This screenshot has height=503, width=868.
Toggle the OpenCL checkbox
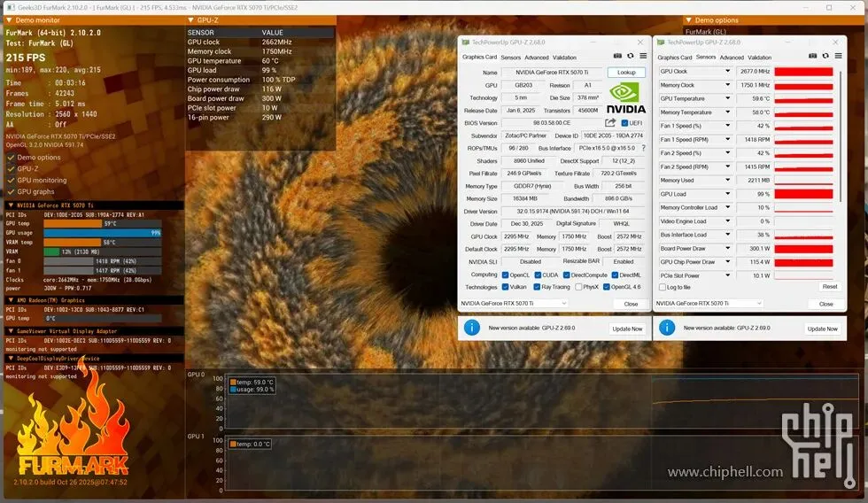[x=505, y=275]
